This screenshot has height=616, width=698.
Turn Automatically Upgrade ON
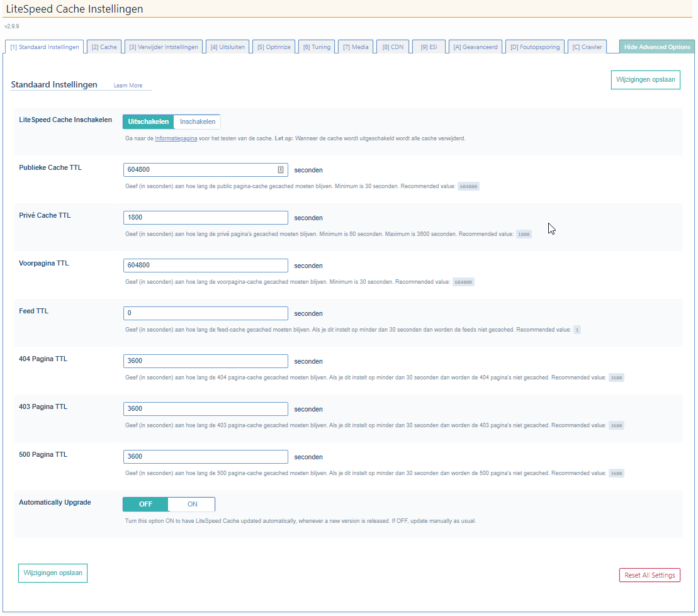(192, 504)
